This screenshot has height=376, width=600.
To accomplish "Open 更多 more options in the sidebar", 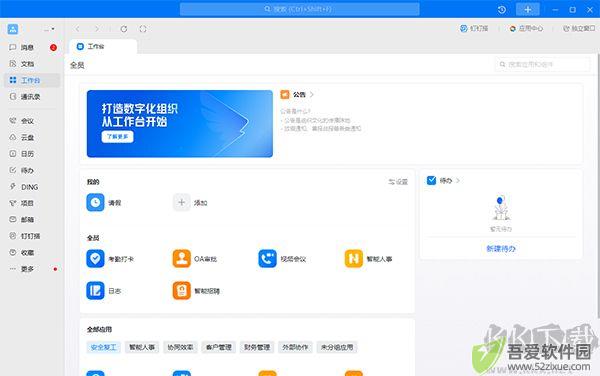I will coord(27,269).
